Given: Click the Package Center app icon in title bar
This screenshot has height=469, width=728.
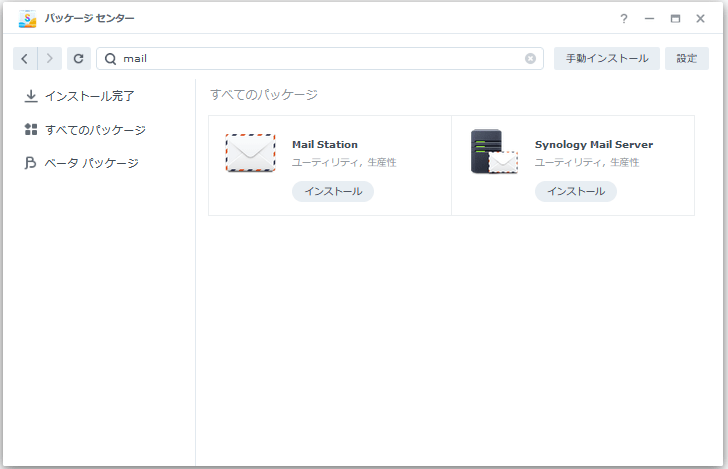Looking at the screenshot, I should pos(27,19).
